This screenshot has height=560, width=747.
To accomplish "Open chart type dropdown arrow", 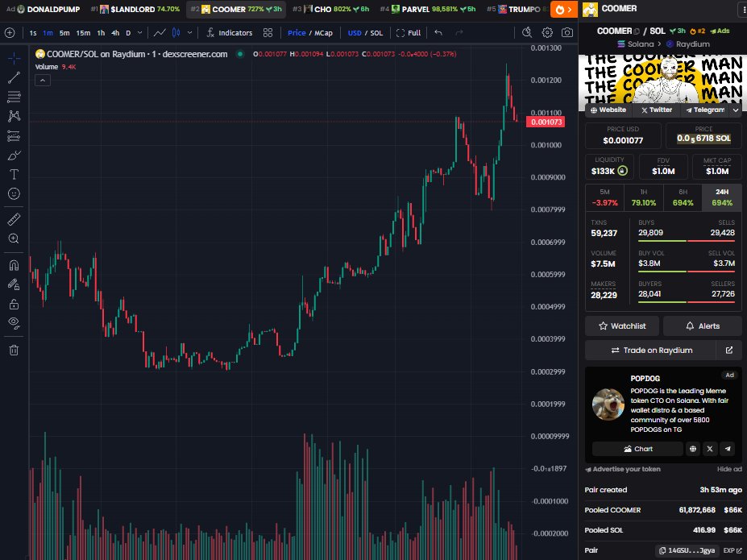I will pos(189,33).
